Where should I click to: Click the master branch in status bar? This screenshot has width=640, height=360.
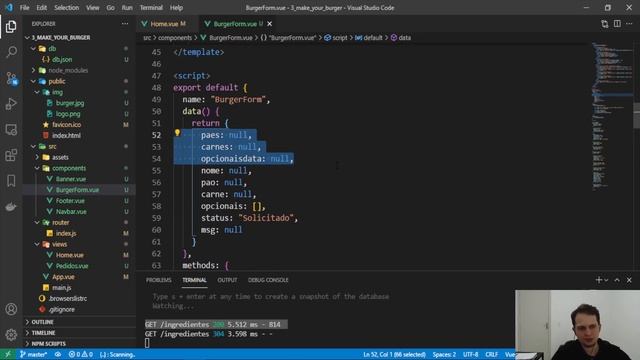[34, 354]
